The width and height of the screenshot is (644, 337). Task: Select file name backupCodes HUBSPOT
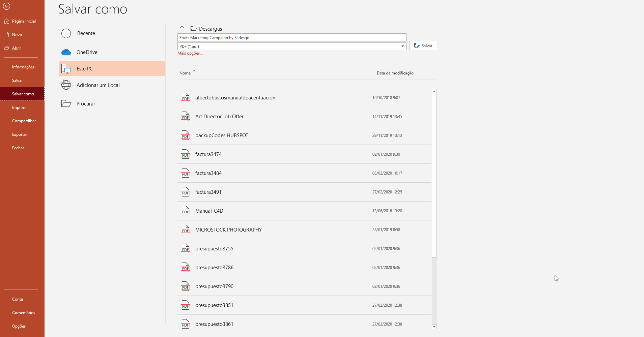[222, 135]
